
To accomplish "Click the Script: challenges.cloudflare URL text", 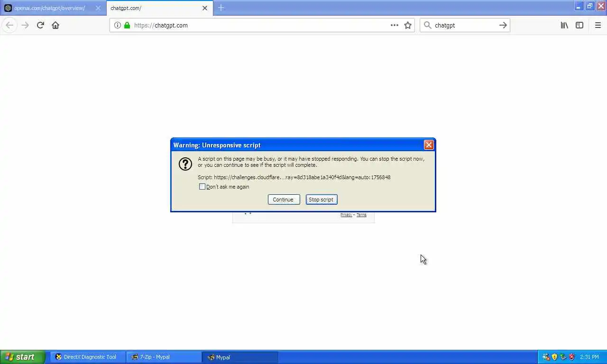I will point(294,177).
